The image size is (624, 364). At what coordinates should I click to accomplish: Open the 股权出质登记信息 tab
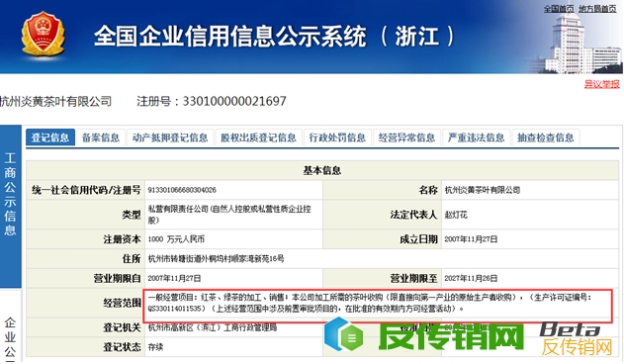(258, 137)
